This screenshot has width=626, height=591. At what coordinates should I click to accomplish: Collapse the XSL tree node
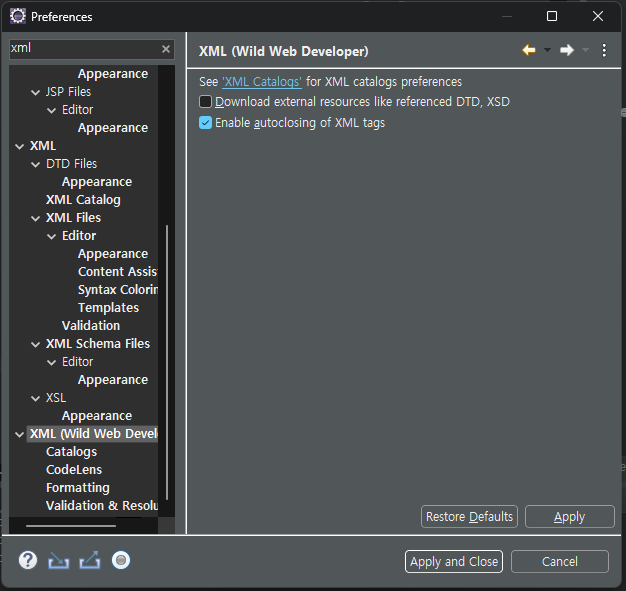click(x=36, y=398)
